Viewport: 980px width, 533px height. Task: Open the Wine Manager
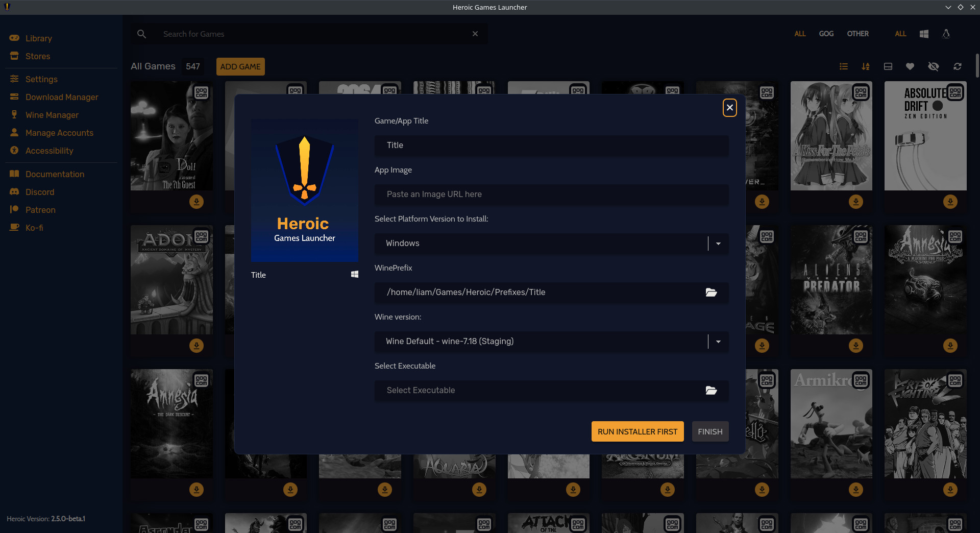click(51, 115)
